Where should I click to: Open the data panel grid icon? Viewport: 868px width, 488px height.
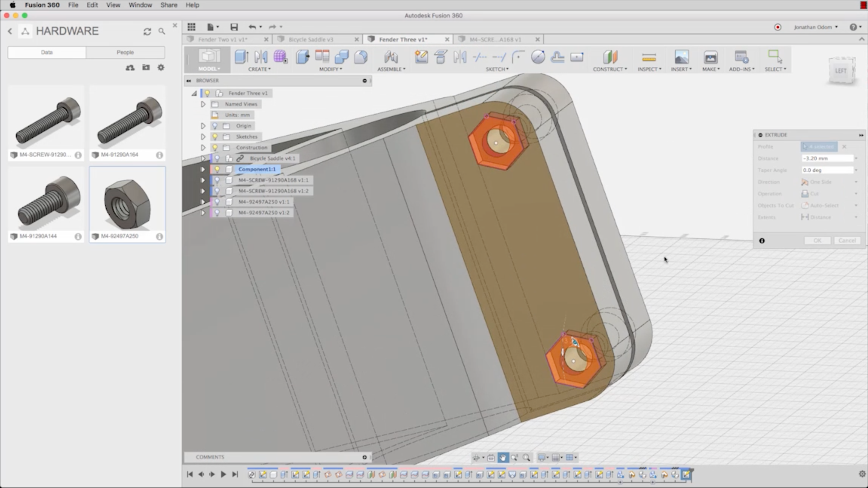point(191,27)
